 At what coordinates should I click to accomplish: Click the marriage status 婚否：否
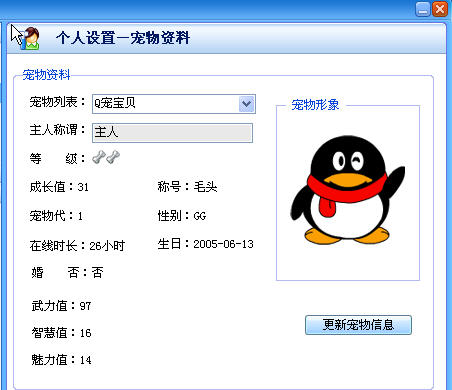[x=67, y=273]
